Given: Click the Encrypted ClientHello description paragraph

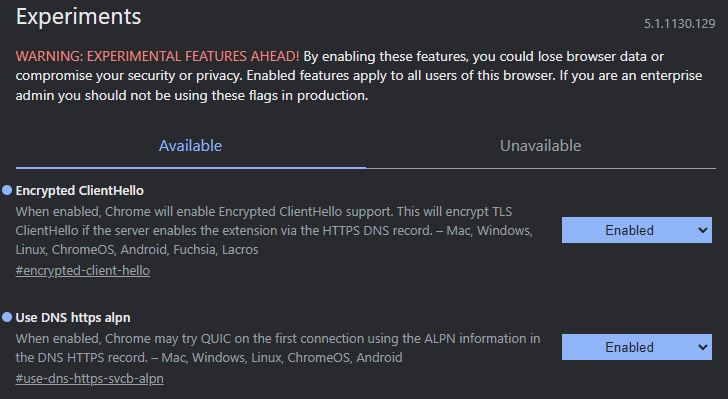Looking at the screenshot, I should (274, 230).
